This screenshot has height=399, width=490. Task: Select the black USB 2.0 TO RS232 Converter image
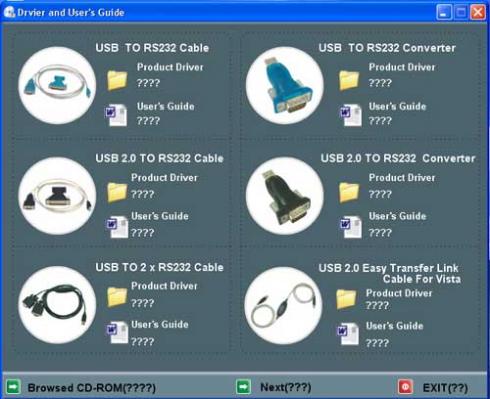(x=285, y=196)
